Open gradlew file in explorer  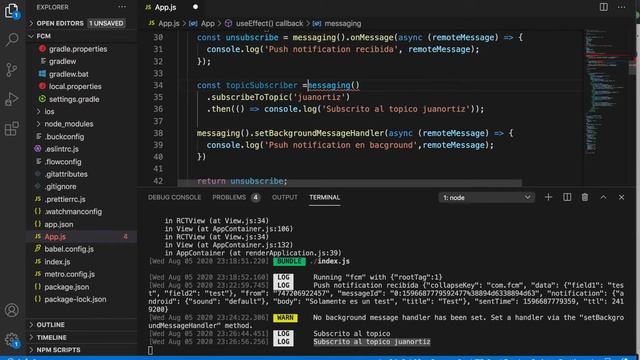click(62, 61)
